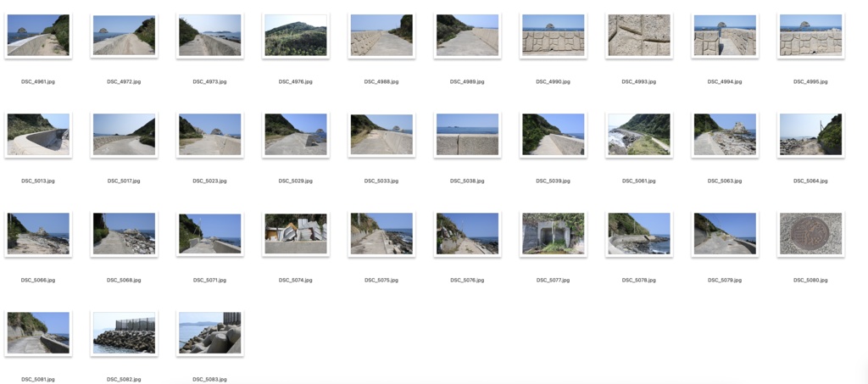Screen dimensions: 868x384
Task: Click the DSC_5083.jpg photo thumbnail
Action: (x=210, y=332)
